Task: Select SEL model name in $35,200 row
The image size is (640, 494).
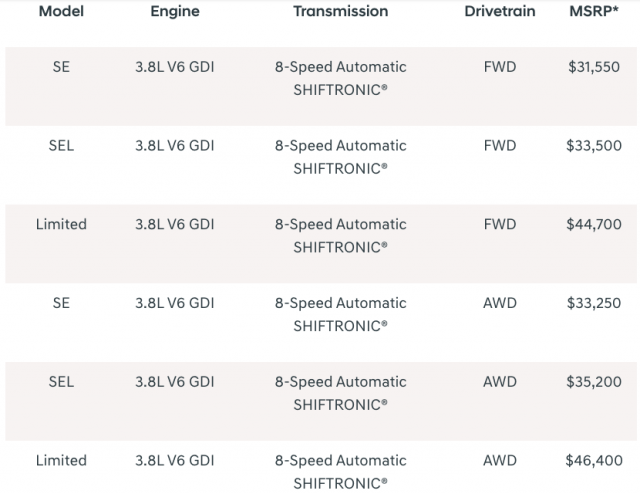Action: point(61,382)
